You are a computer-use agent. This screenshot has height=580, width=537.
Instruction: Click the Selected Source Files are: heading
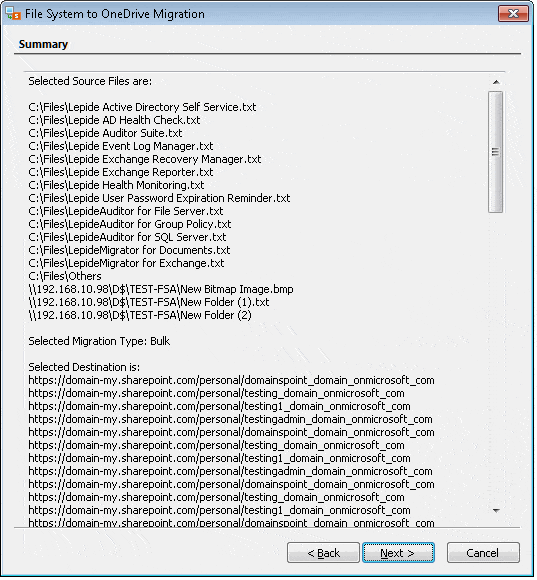90,81
